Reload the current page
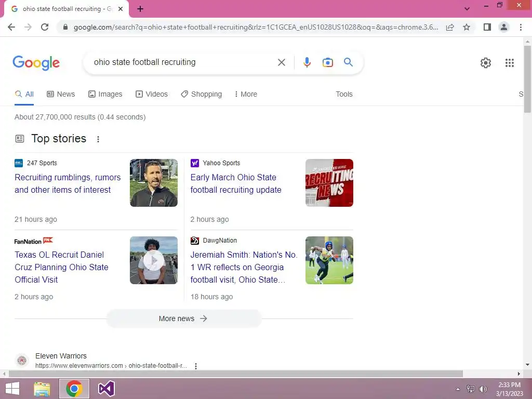This screenshot has height=399, width=532. point(45,27)
